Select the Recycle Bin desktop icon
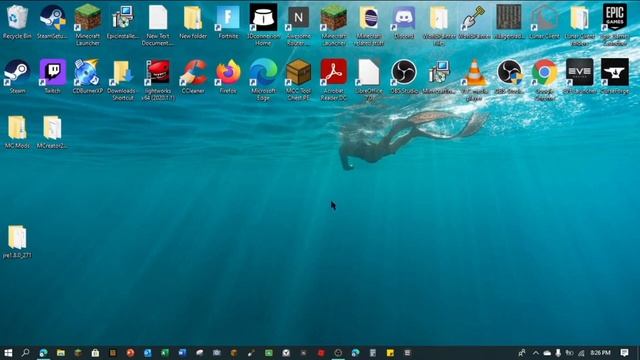Image resolution: width=640 pixels, height=360 pixels. (17, 18)
